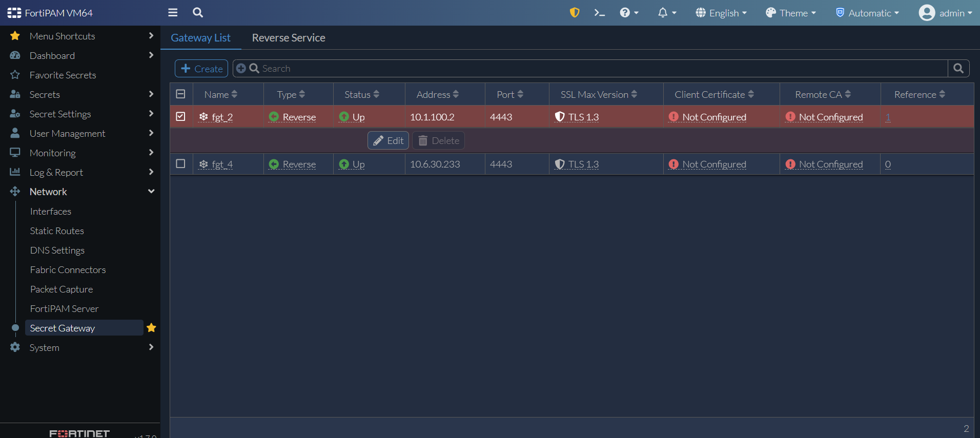Sort by Client Certificate column

click(x=714, y=94)
